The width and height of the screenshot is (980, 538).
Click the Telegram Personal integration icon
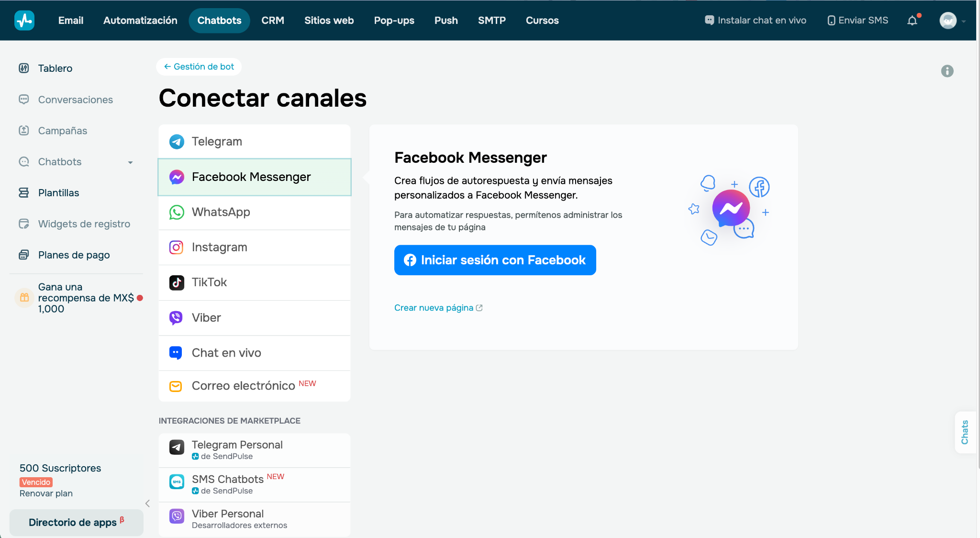177,448
